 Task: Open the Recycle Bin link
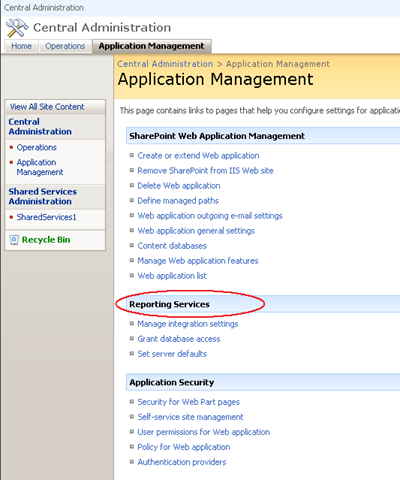[46, 240]
